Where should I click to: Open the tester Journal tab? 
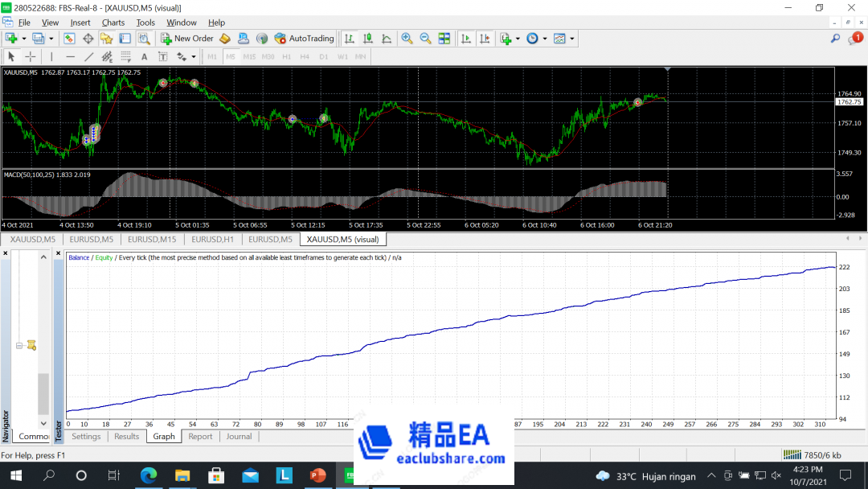coord(239,437)
